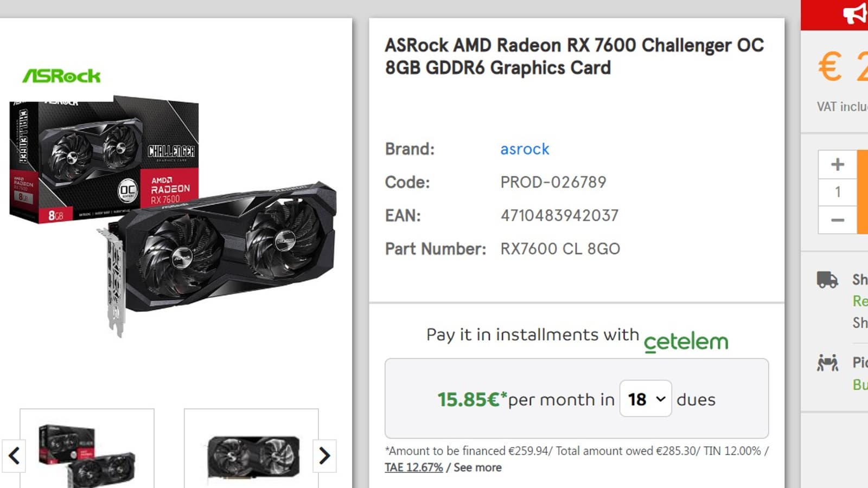Viewport: 868px width, 488px height.
Task: Click the EAN number 4710483942037
Action: tap(559, 216)
